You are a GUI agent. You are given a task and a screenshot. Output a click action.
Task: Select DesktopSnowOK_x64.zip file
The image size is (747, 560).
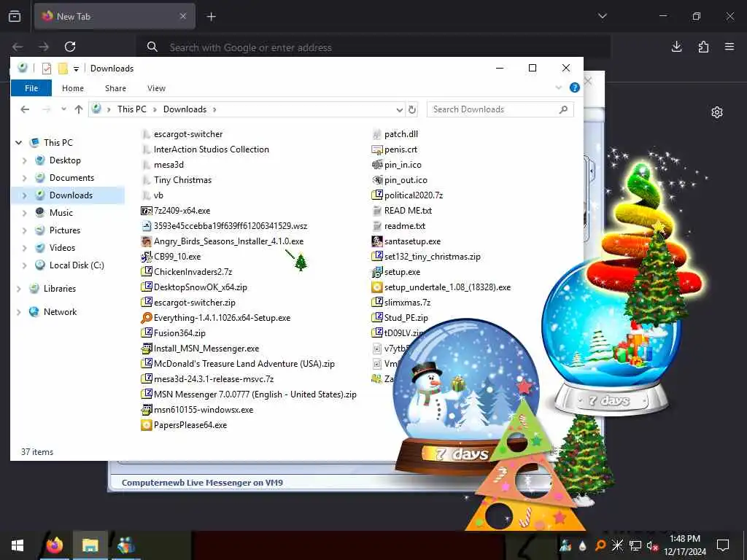[x=194, y=287]
